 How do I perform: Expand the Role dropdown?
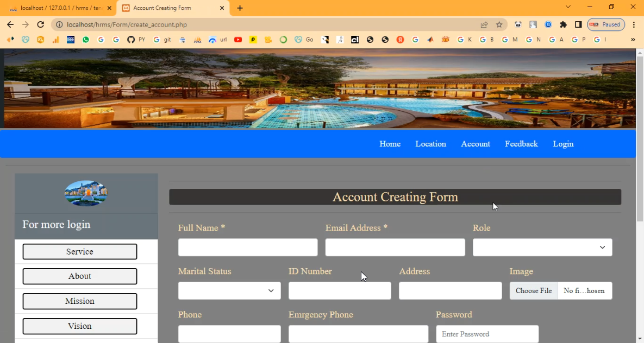542,247
